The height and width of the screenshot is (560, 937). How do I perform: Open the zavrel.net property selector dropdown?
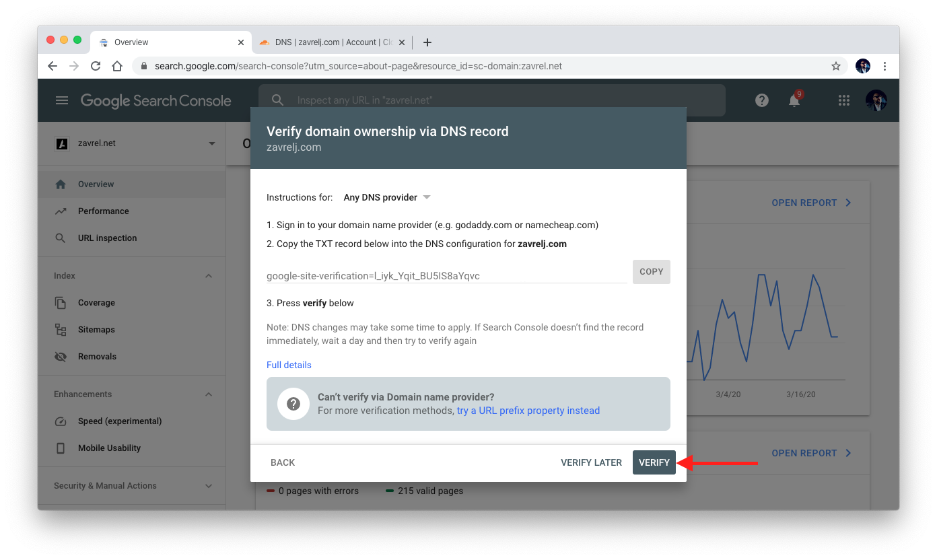click(x=135, y=143)
